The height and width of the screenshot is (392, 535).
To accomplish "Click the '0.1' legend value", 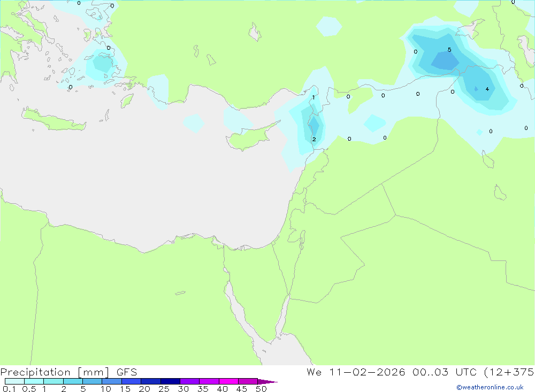I will pos(9,389).
